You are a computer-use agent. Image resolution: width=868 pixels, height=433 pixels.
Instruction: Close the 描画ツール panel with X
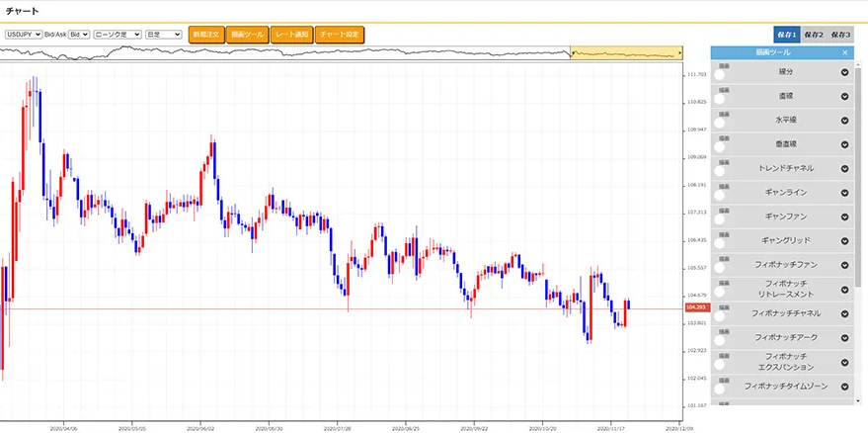[844, 52]
